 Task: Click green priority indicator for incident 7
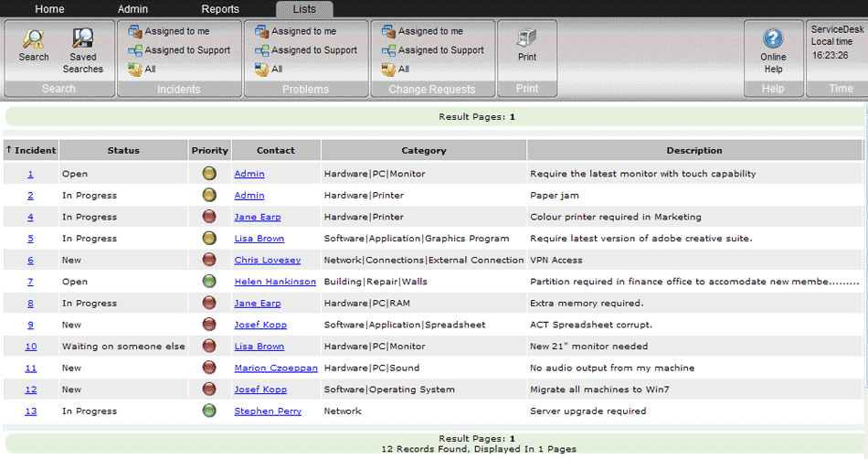point(209,282)
